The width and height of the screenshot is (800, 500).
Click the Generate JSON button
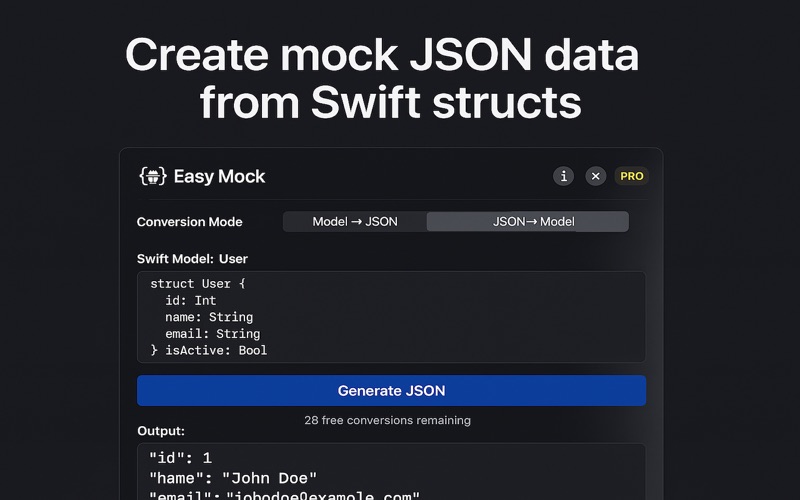[x=391, y=391]
